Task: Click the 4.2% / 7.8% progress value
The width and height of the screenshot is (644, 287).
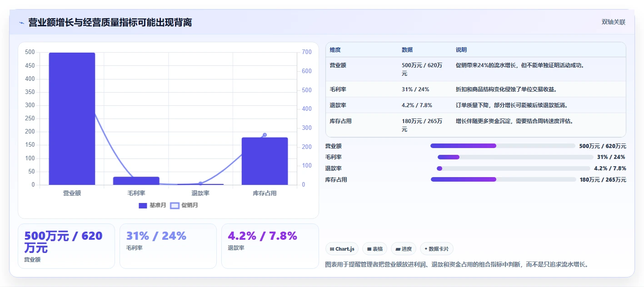Action: pos(610,168)
